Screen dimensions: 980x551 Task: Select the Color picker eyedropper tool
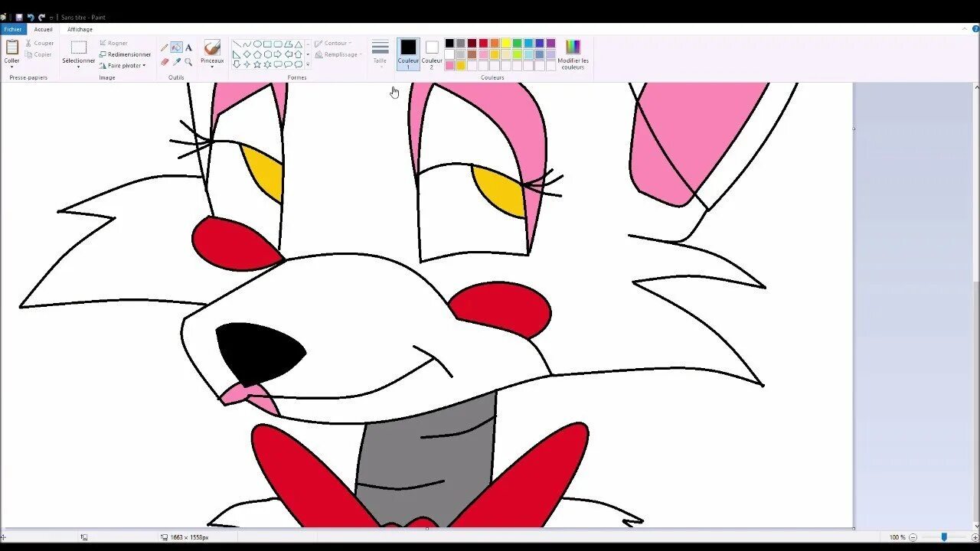[176, 62]
